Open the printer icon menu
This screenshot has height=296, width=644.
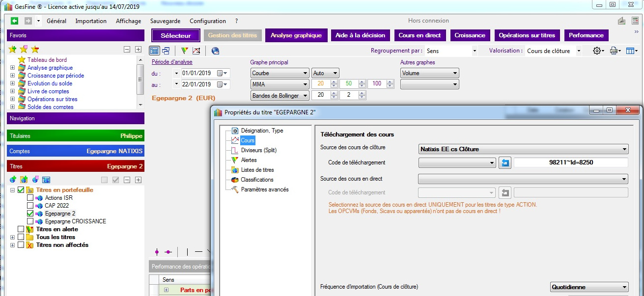(615, 51)
